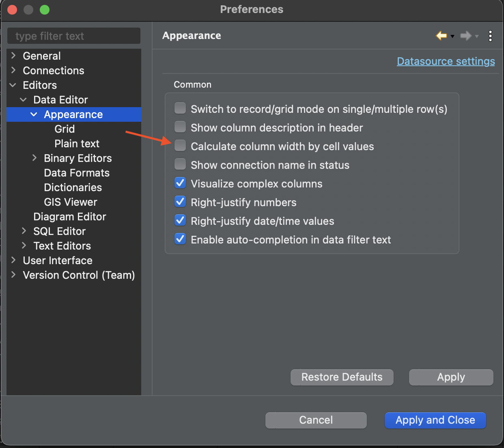Expand the Binary Editors node
504x448 pixels.
point(34,158)
